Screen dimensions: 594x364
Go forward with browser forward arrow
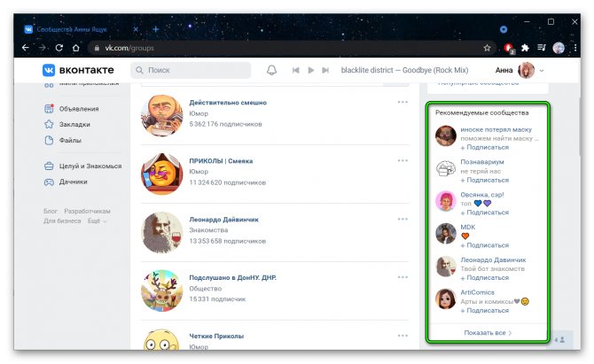point(42,48)
